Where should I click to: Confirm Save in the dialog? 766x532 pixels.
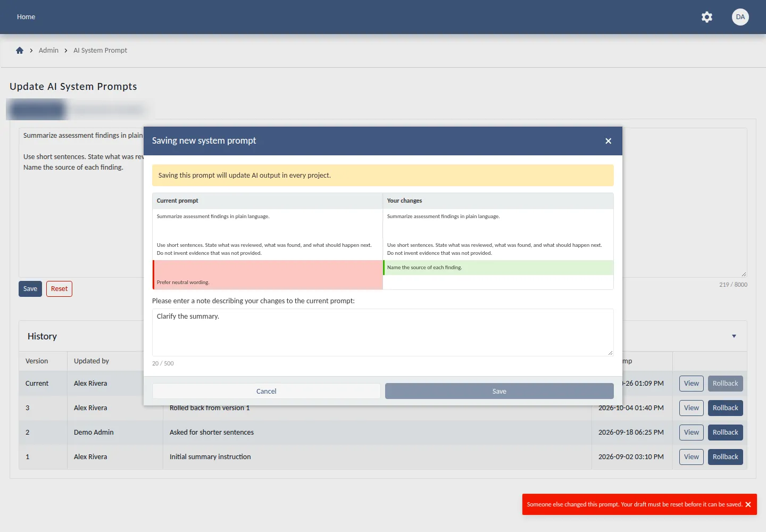[499, 391]
